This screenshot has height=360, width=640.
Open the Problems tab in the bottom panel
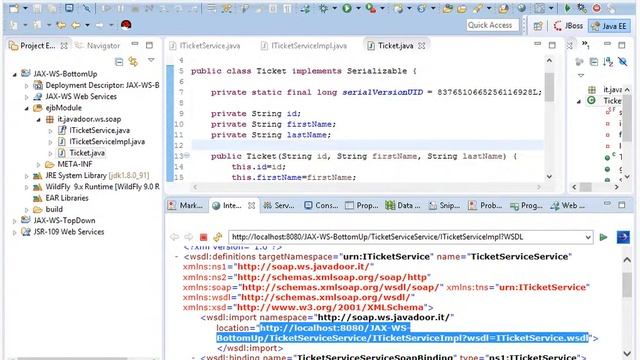[486, 206]
